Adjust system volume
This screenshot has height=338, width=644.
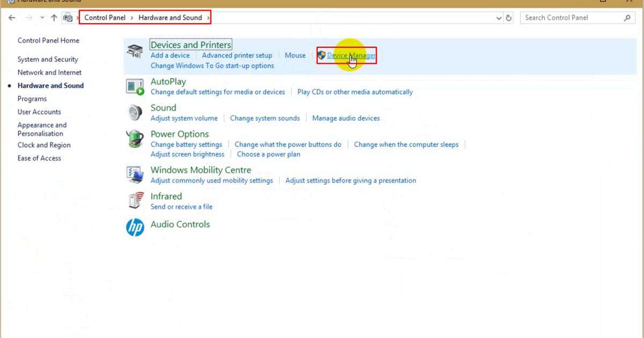tap(184, 119)
